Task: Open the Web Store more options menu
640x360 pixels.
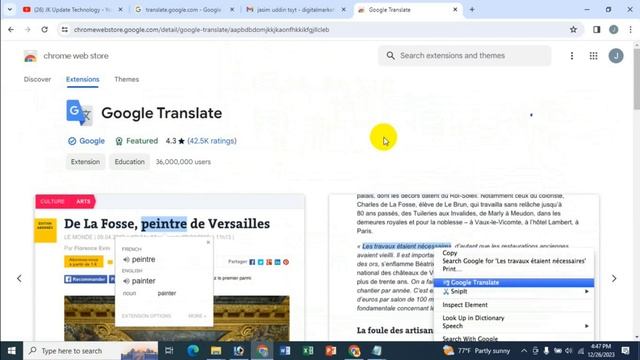Action: 572,56
